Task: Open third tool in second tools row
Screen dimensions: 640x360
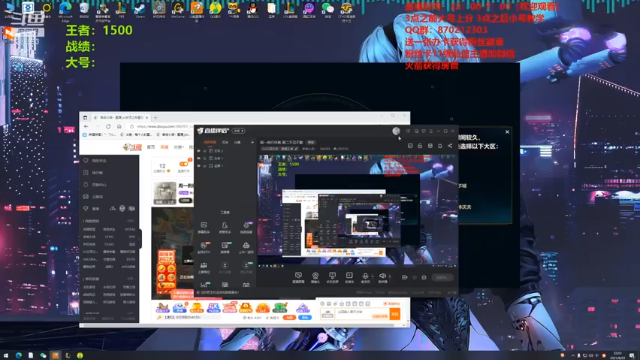Action: point(246,247)
